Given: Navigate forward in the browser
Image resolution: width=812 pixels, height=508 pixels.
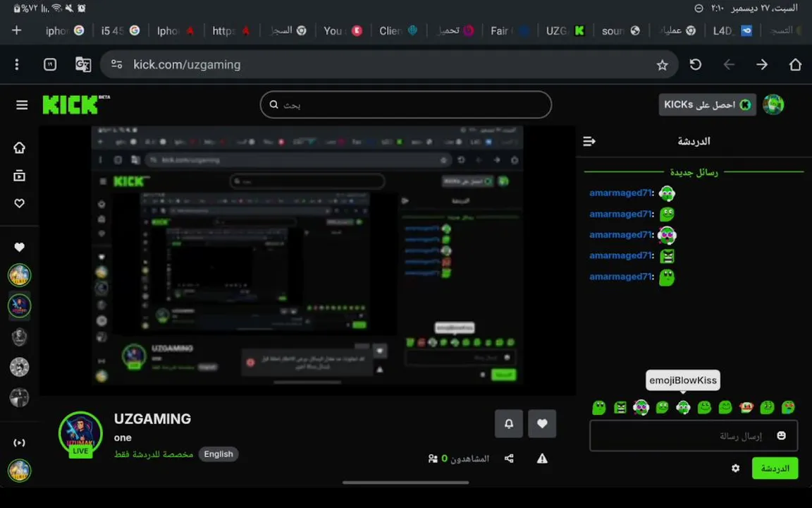Looking at the screenshot, I should pyautogui.click(x=762, y=64).
